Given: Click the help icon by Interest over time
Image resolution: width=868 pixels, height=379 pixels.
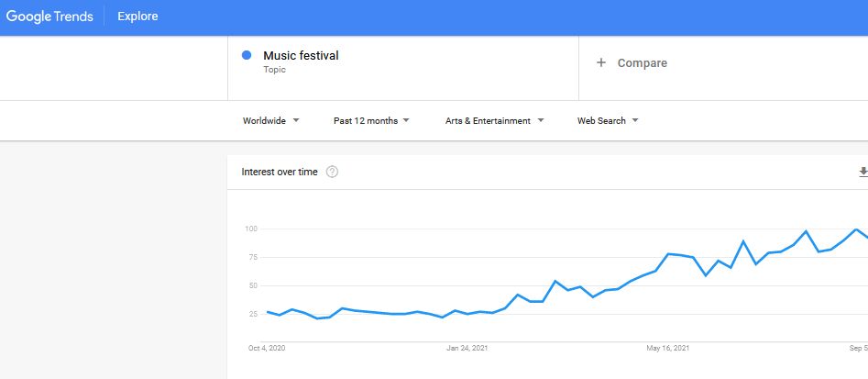Looking at the screenshot, I should tap(332, 172).
